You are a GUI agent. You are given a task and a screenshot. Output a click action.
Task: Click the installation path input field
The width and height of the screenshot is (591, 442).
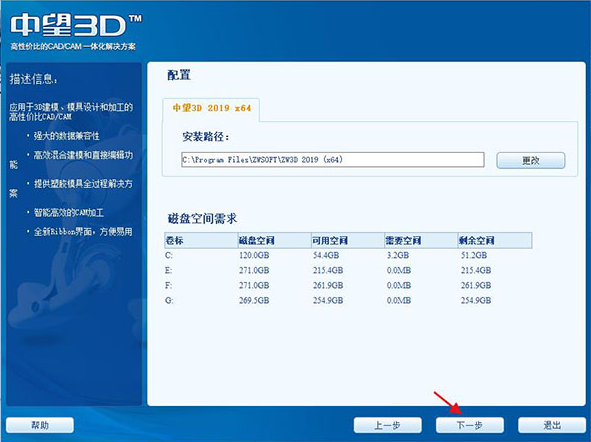pyautogui.click(x=332, y=160)
